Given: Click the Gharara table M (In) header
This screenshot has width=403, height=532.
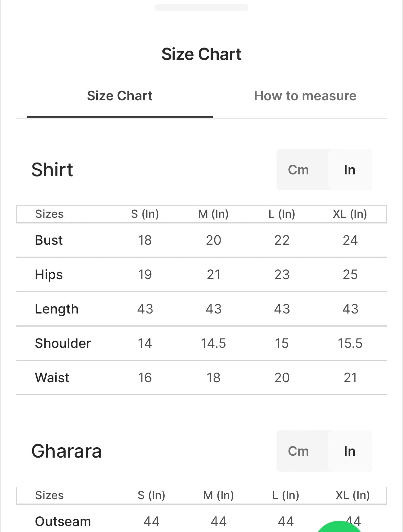Looking at the screenshot, I should 218,495.
